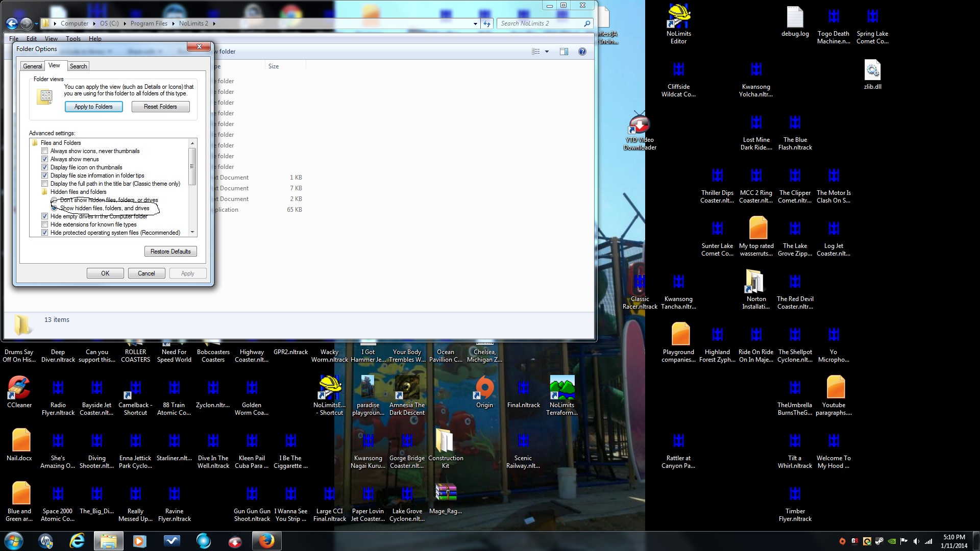Select Don't show hidden files radio button

[x=54, y=200]
